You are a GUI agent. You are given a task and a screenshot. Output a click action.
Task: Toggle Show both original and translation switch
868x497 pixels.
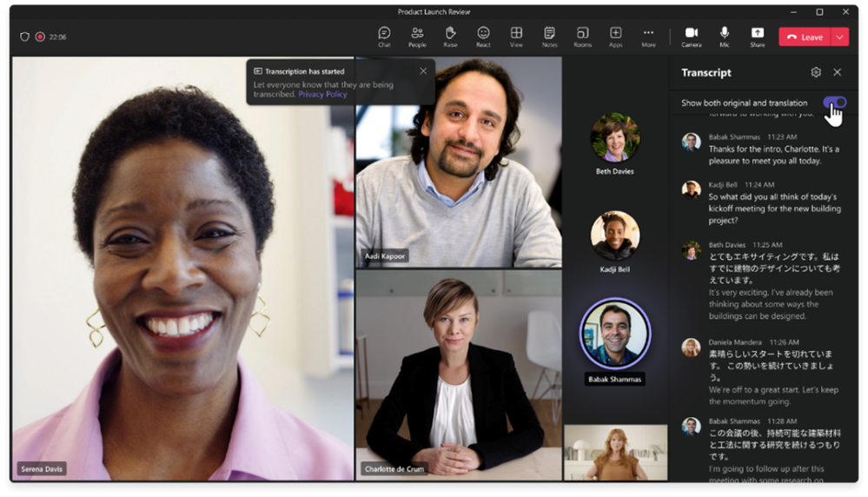pyautogui.click(x=834, y=103)
